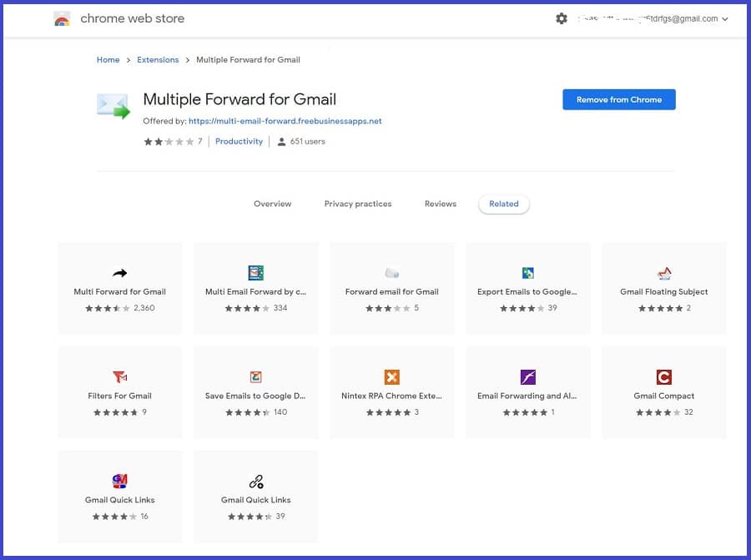Screen dimensions: 751x560
Task: Expand the account email dropdown arrow
Action: point(724,19)
